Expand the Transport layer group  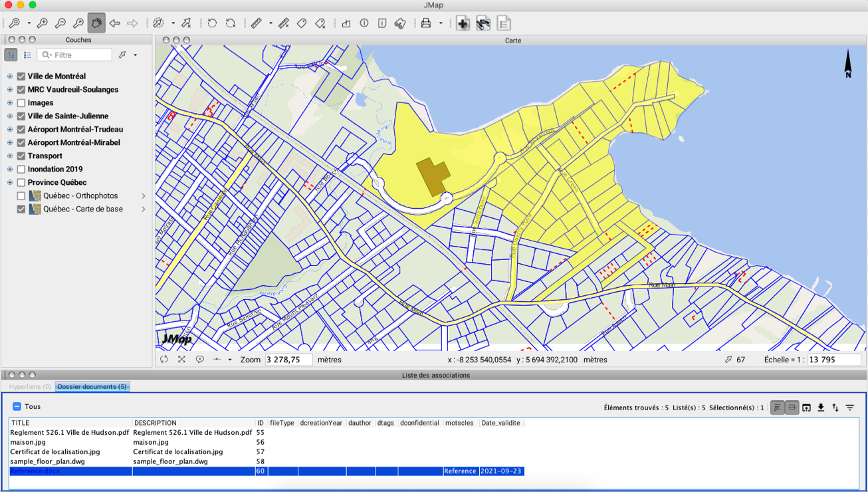10,156
